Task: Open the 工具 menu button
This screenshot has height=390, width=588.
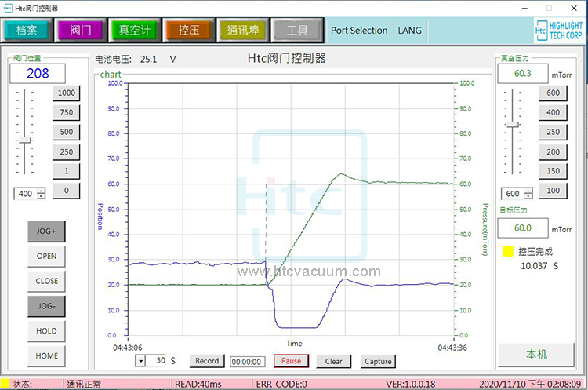Action: (297, 30)
